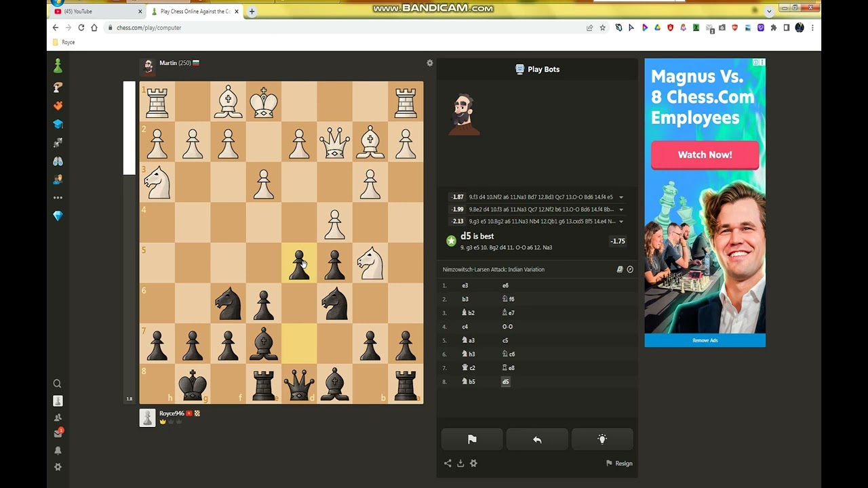Click the Play Bots header
Image resolution: width=868 pixels, height=488 pixels.
tap(537, 69)
